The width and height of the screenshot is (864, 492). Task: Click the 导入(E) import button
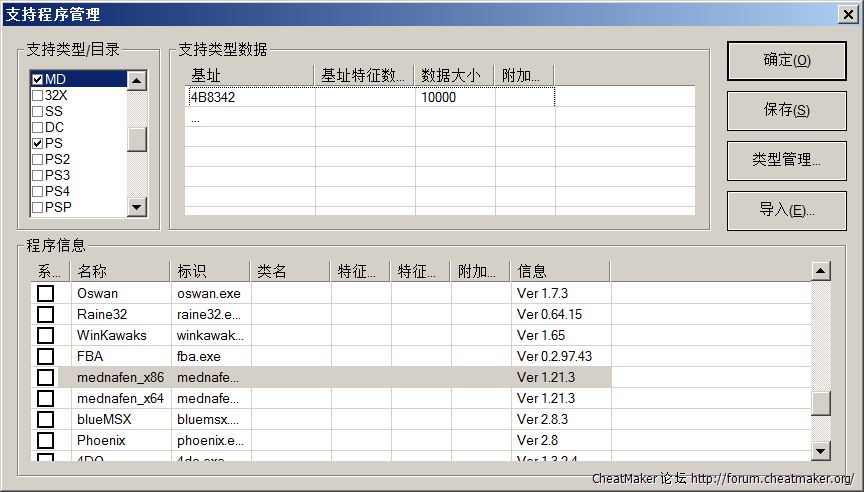786,210
